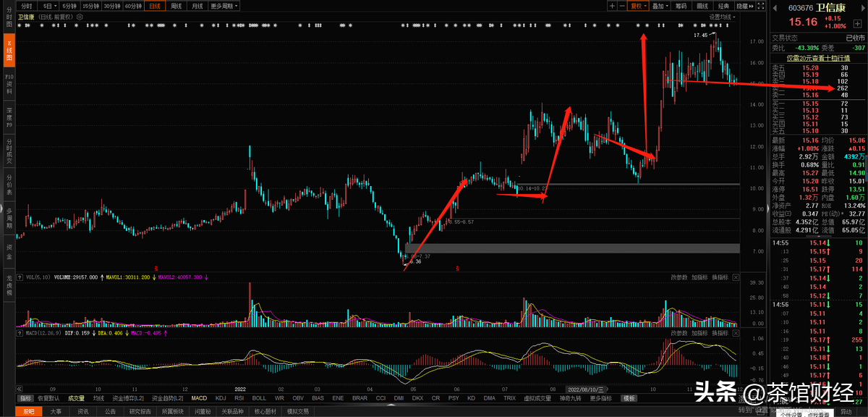Viewport: 868px width, 417px height.
Task: Select MACD indicator tab
Action: 199,398
